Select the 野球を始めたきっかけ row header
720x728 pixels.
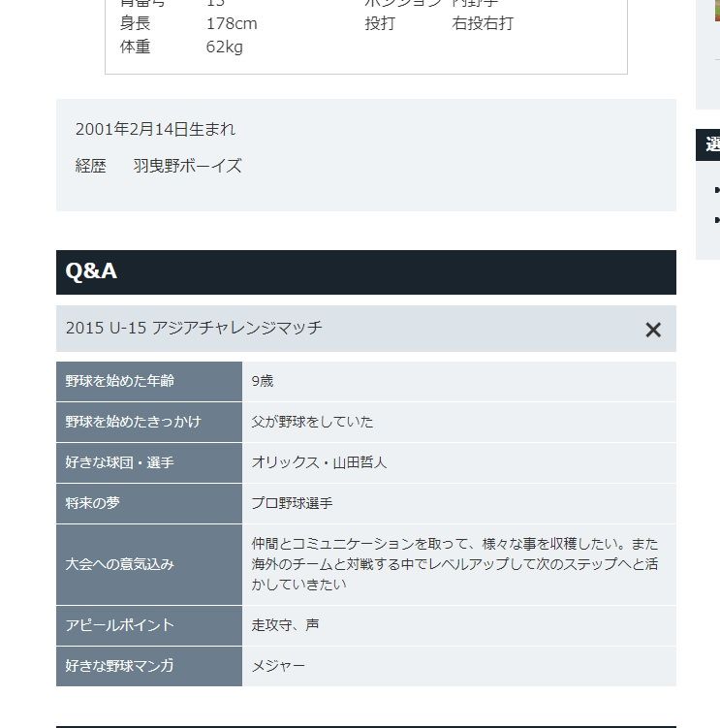[149, 422]
